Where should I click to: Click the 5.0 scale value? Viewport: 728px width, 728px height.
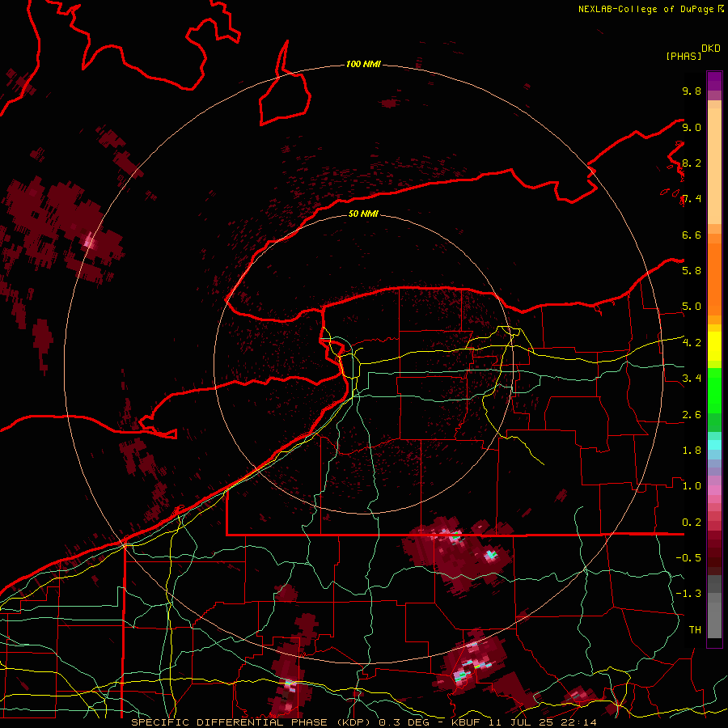[692, 307]
